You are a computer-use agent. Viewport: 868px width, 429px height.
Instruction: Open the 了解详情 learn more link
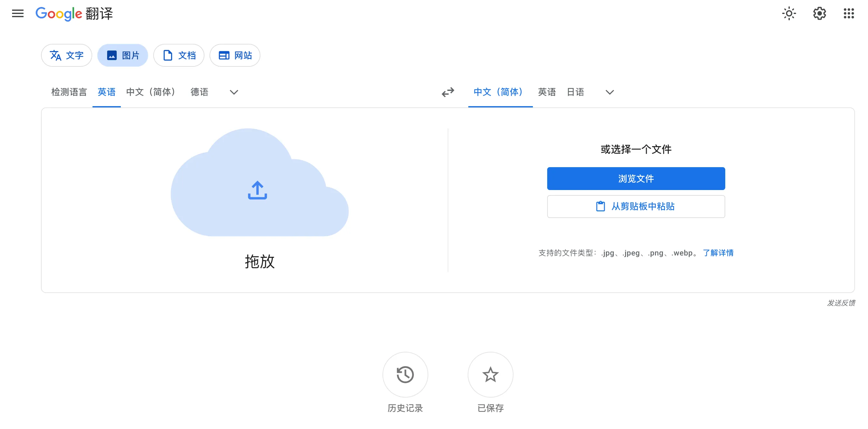pos(718,253)
